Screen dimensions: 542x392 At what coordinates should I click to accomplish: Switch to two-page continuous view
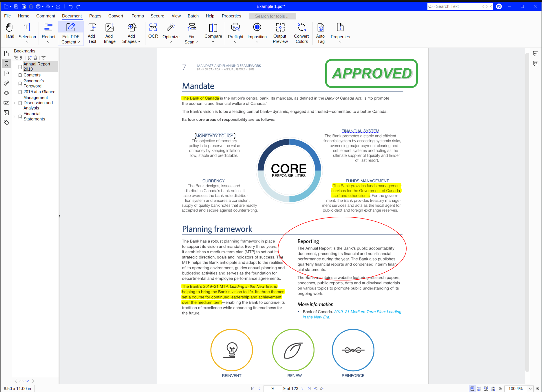click(493, 388)
